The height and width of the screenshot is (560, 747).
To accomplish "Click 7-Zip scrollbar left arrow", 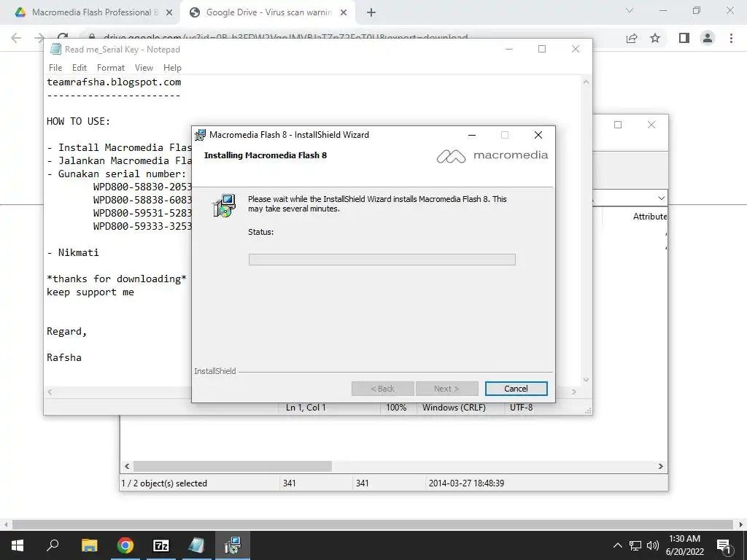I will (127, 466).
